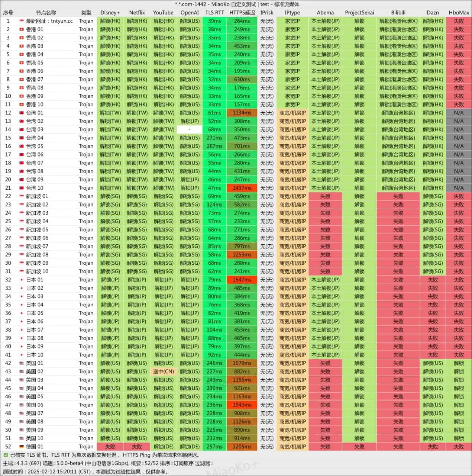Click the empty white OpenAI cell for 台湾 03
This screenshot has width=472, height=476.
190,129
